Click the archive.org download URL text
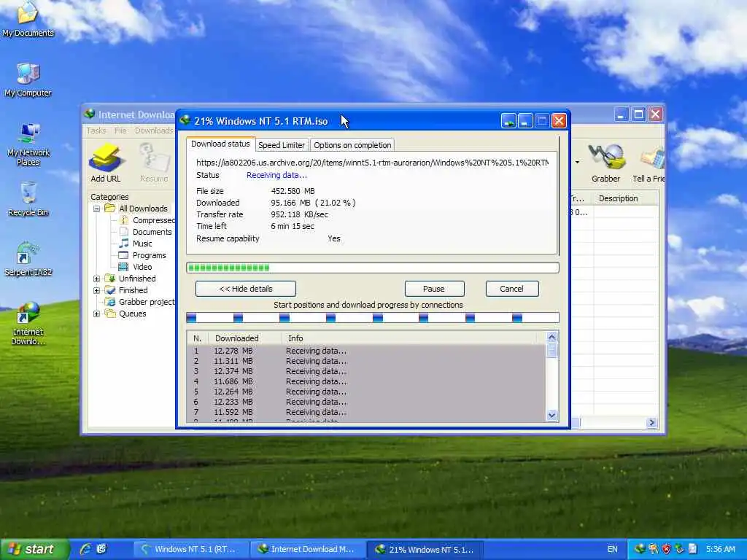The image size is (747, 560). click(372, 163)
